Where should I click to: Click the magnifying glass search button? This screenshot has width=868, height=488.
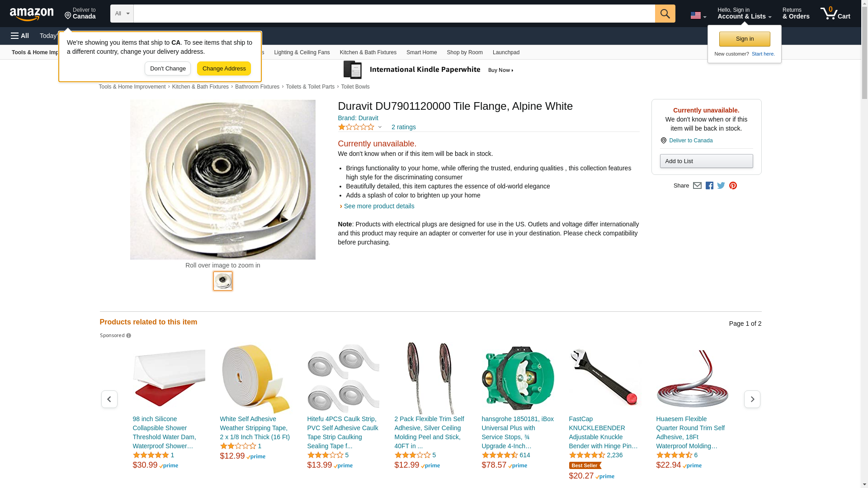(x=665, y=14)
